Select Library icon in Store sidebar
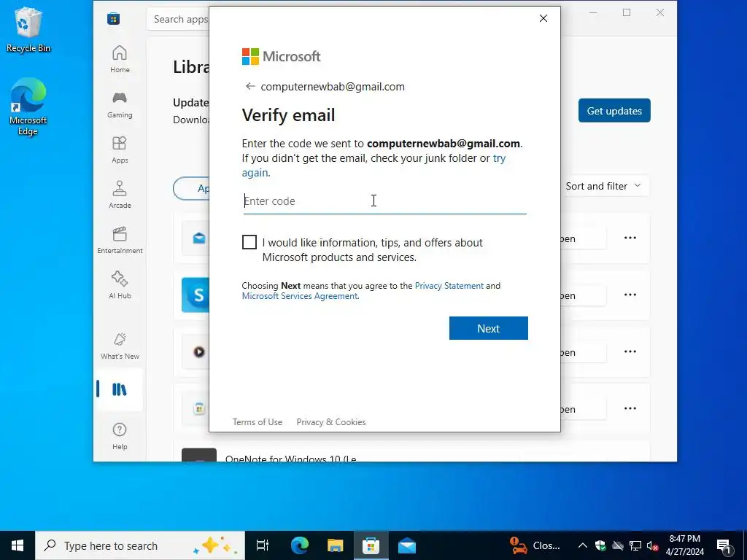Image resolution: width=747 pixels, height=560 pixels. tap(119, 389)
